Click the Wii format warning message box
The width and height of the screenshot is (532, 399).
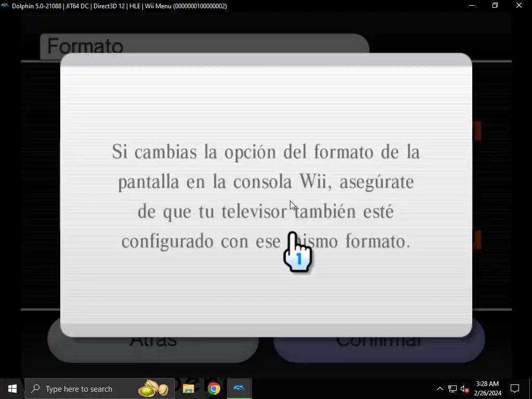click(x=266, y=195)
